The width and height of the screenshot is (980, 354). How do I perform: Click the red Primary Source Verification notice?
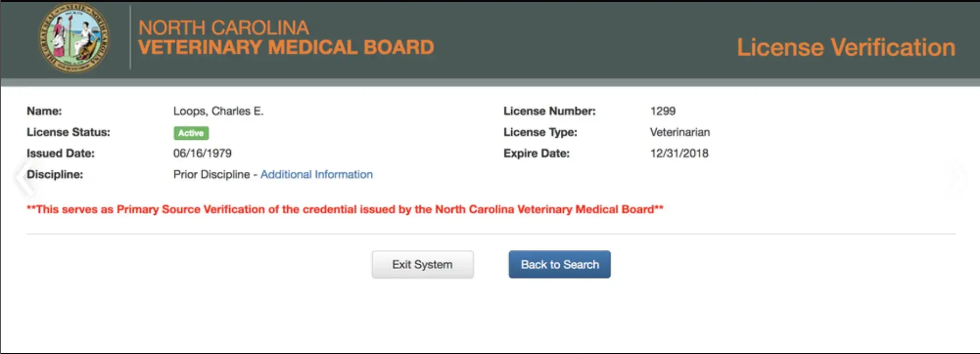345,209
